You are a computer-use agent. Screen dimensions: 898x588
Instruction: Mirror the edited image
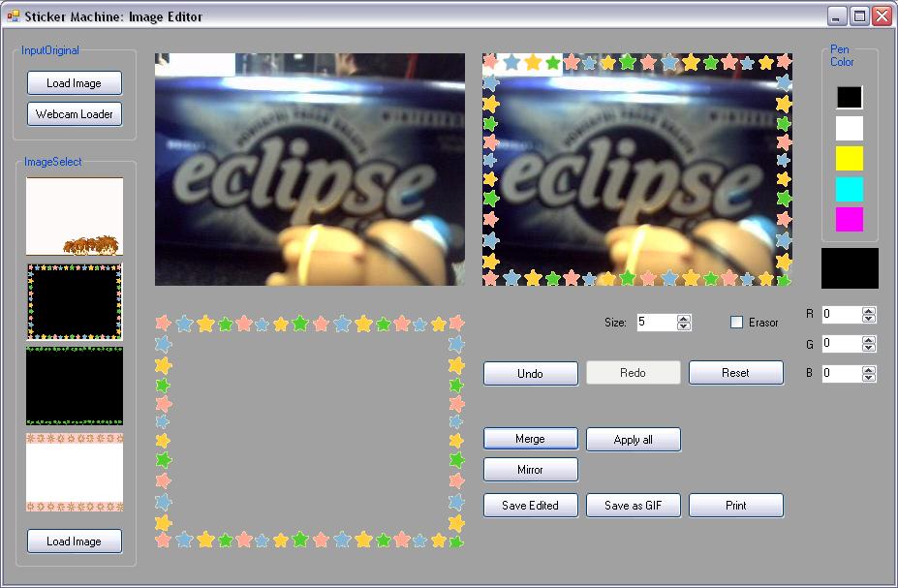tap(530, 470)
